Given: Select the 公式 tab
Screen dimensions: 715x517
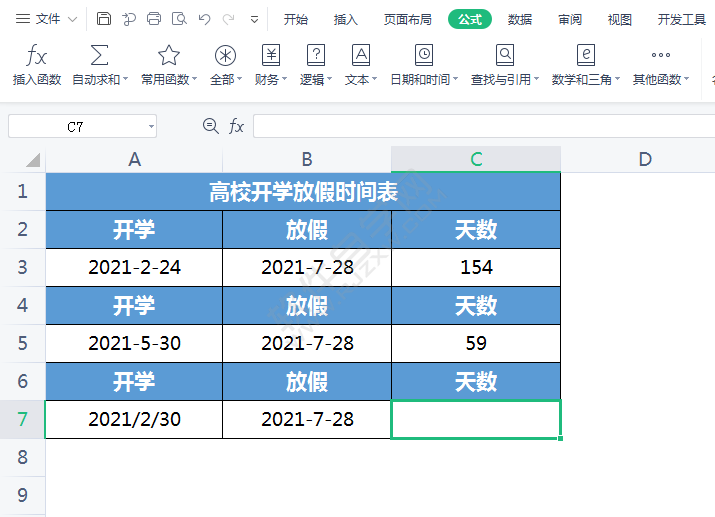Looking at the screenshot, I should tap(470, 19).
